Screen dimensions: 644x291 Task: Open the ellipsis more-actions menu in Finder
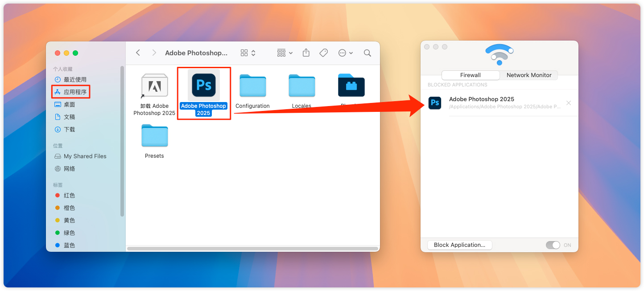346,53
